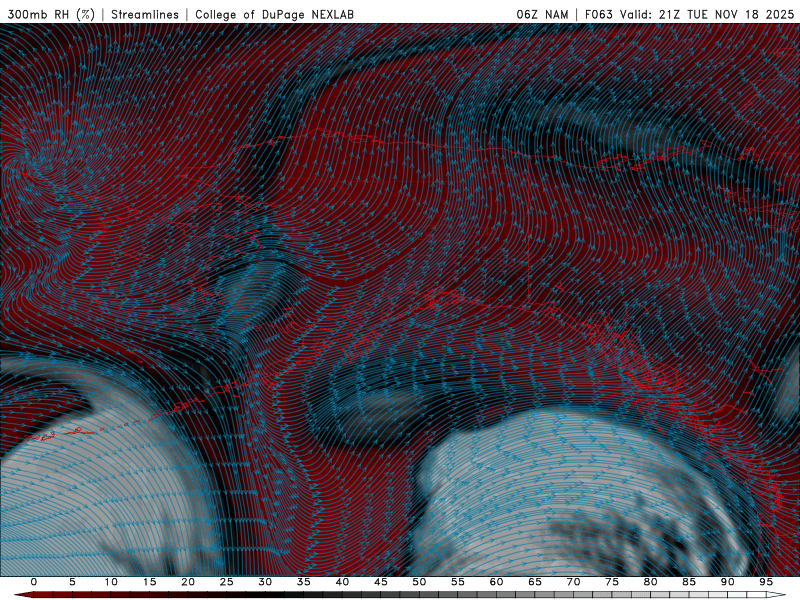Click the 25 tick label on colorbar
Viewport: 800px width, 600px height.
[x=227, y=582]
